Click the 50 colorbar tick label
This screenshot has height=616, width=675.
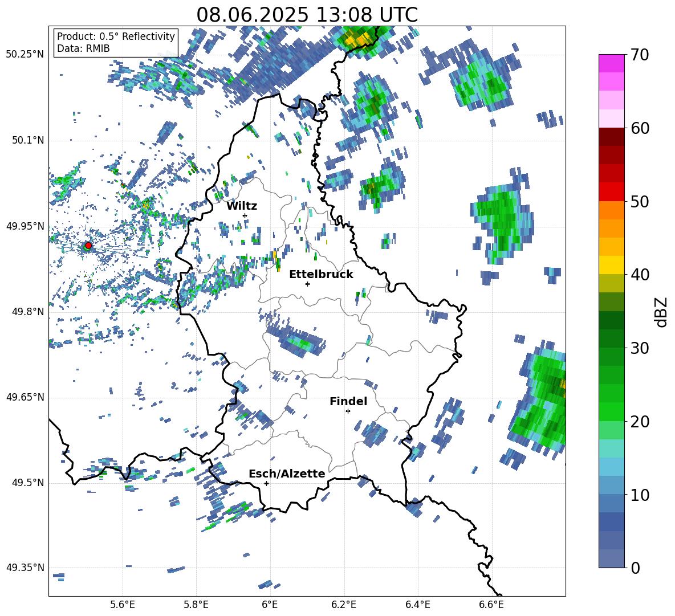click(639, 202)
